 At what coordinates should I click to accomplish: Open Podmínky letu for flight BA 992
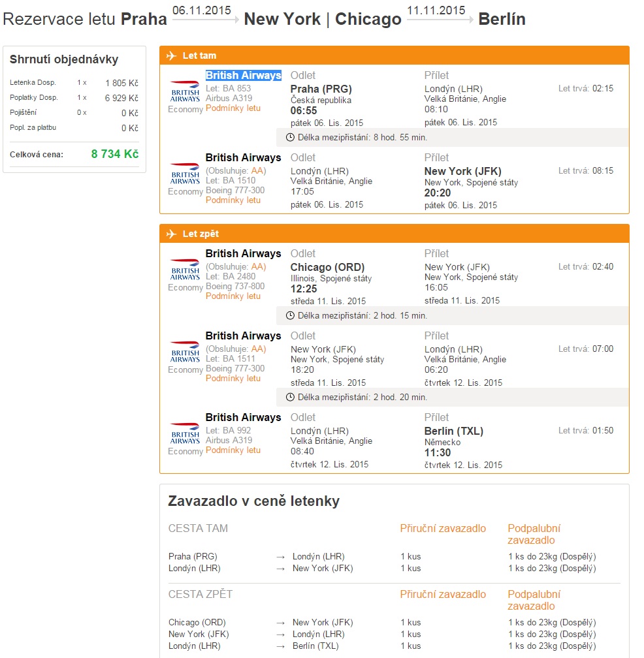click(x=233, y=450)
